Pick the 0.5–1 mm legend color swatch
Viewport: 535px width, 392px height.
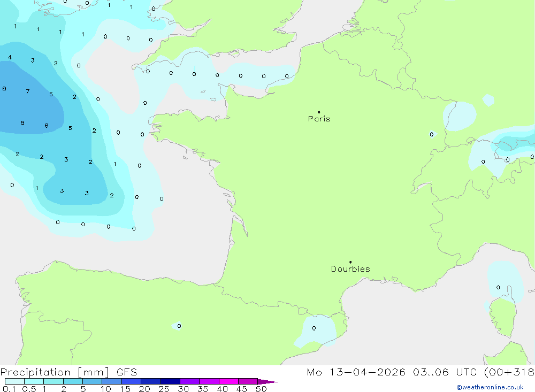[34, 381]
